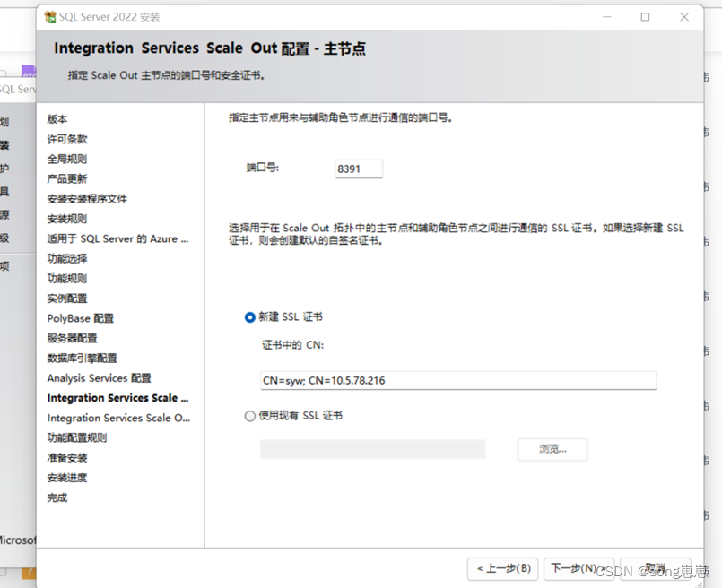Select the PolyBase 配置 step
Screen dimensions: 722x588
pyautogui.click(x=81, y=318)
